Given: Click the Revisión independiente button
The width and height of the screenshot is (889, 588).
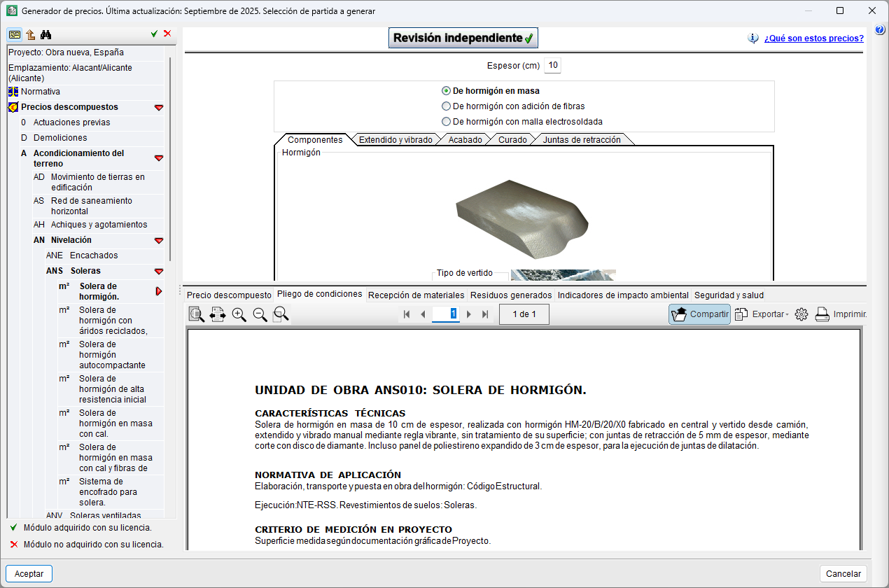Looking at the screenshot, I should (463, 38).
